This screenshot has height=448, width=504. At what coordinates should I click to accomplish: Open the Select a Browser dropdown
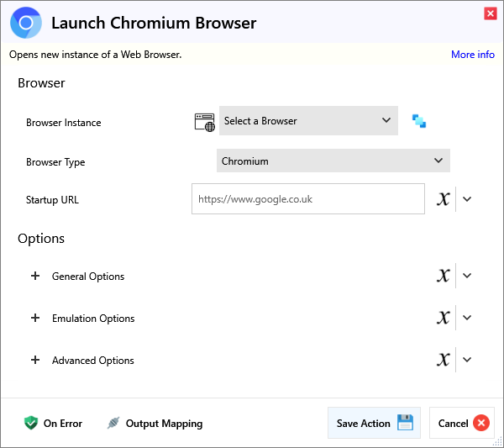click(308, 121)
